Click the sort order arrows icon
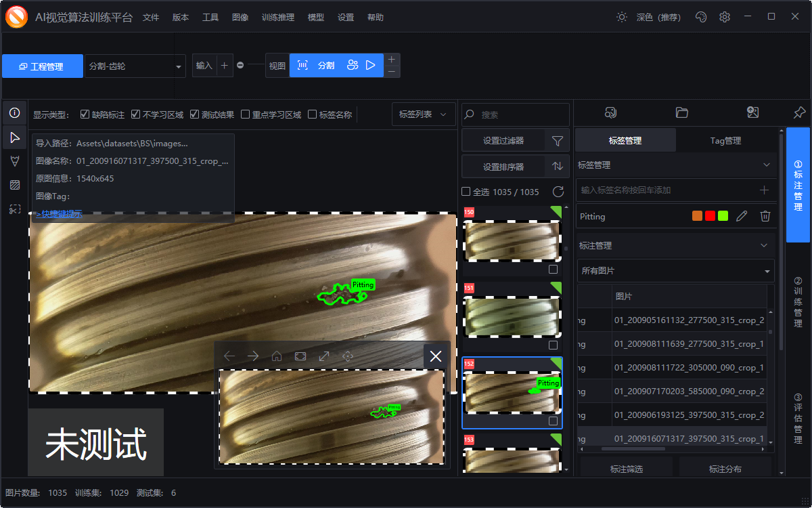Screen dimensions: 812x508 (558, 166)
